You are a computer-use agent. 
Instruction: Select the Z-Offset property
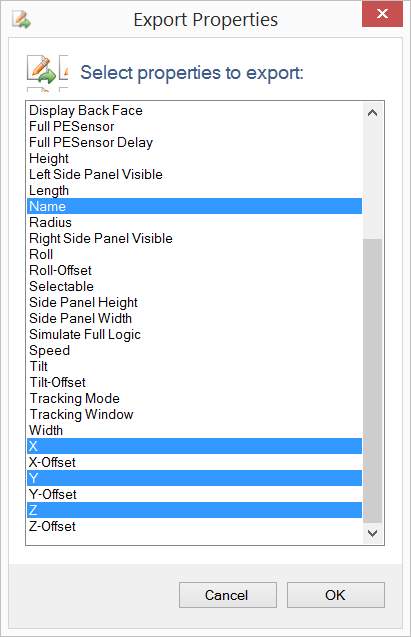195,526
